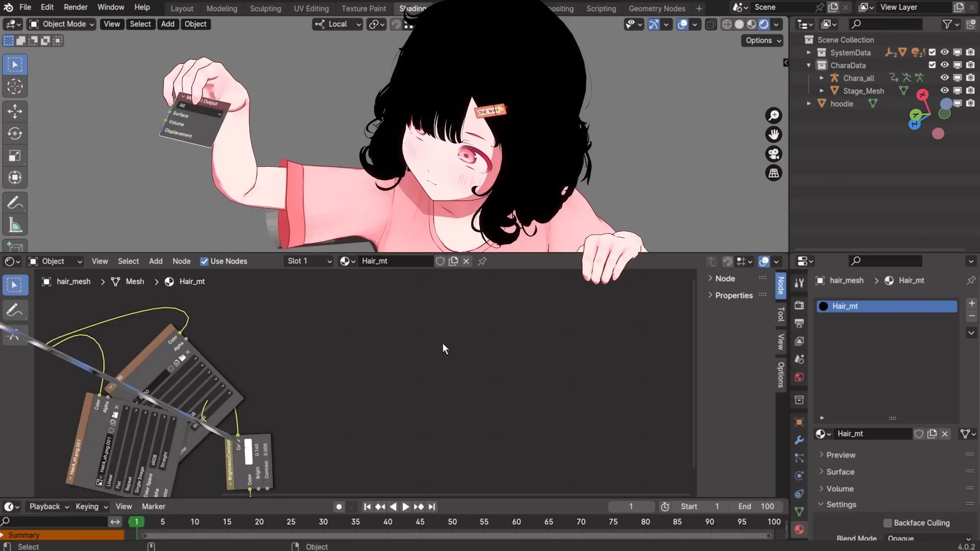Hide SystemData collection with eye icon

click(x=944, y=53)
